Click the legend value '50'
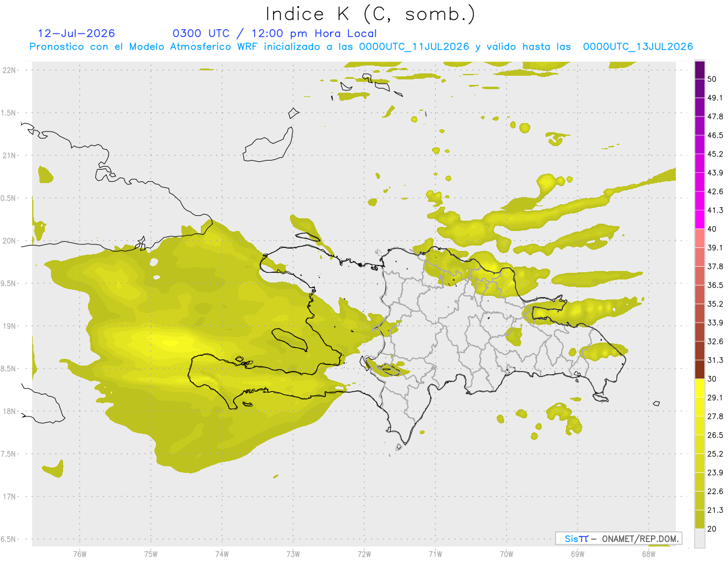The width and height of the screenshot is (728, 562). tap(712, 79)
